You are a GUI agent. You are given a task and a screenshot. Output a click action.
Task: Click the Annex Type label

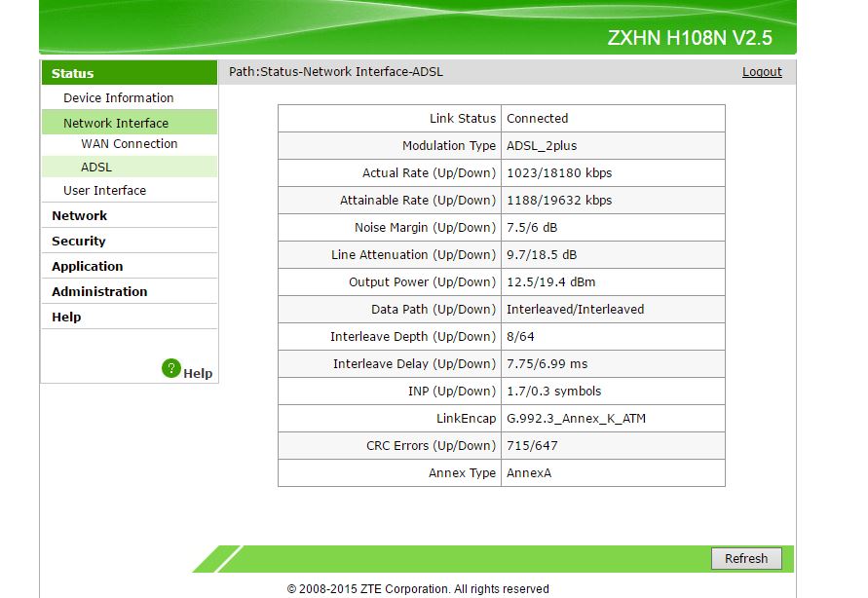[x=462, y=473]
